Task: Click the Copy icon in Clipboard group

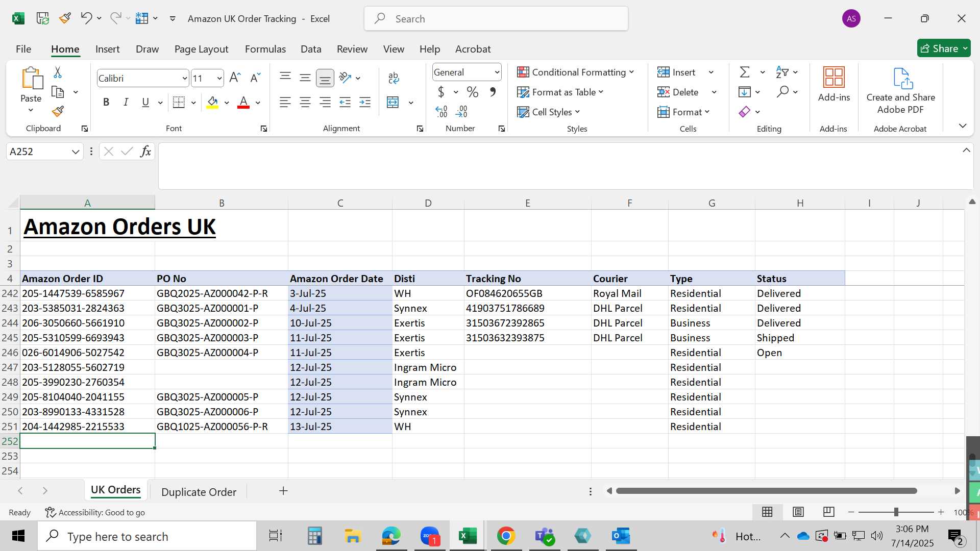Action: (58, 92)
